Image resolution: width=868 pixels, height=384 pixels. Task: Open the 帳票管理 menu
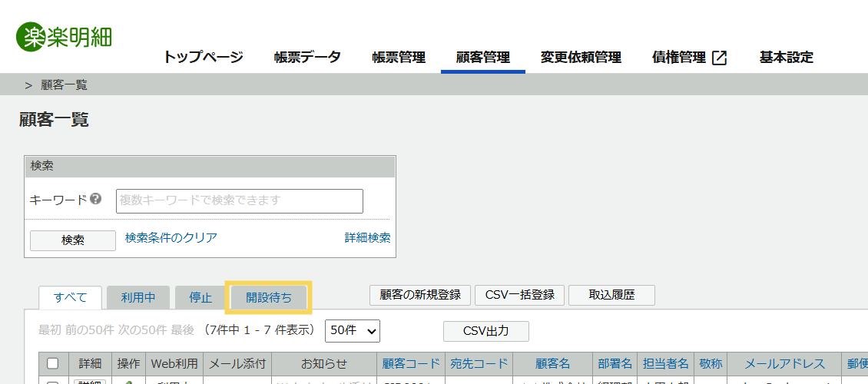coord(399,58)
